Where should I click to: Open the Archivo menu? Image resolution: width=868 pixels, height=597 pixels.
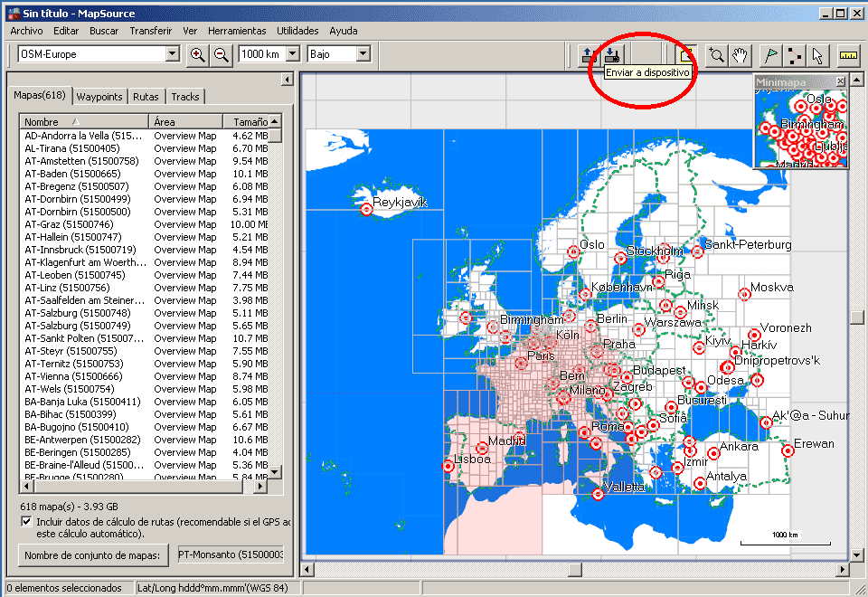pyautogui.click(x=26, y=31)
